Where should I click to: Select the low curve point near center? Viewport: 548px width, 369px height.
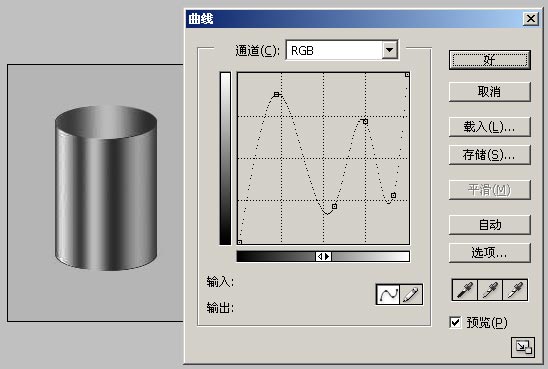[334, 207]
